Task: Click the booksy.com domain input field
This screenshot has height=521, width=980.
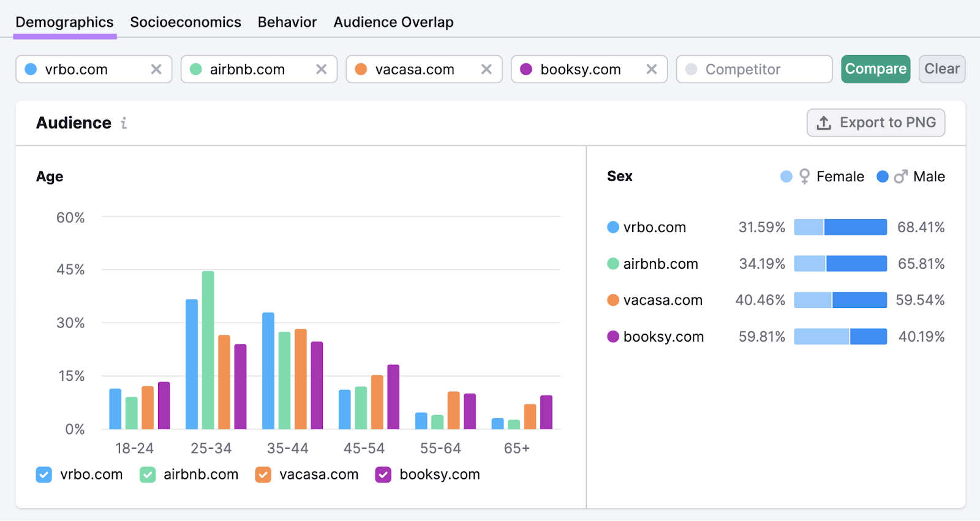Action: coord(589,69)
